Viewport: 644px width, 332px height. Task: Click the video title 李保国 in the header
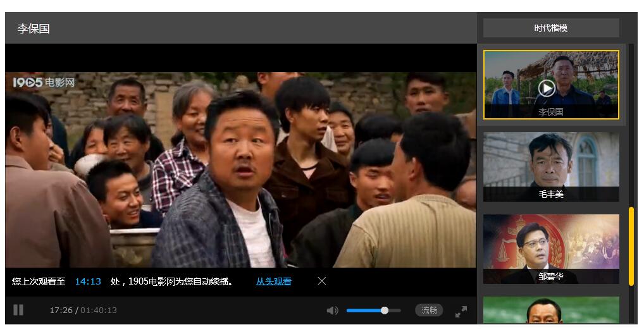34,28
